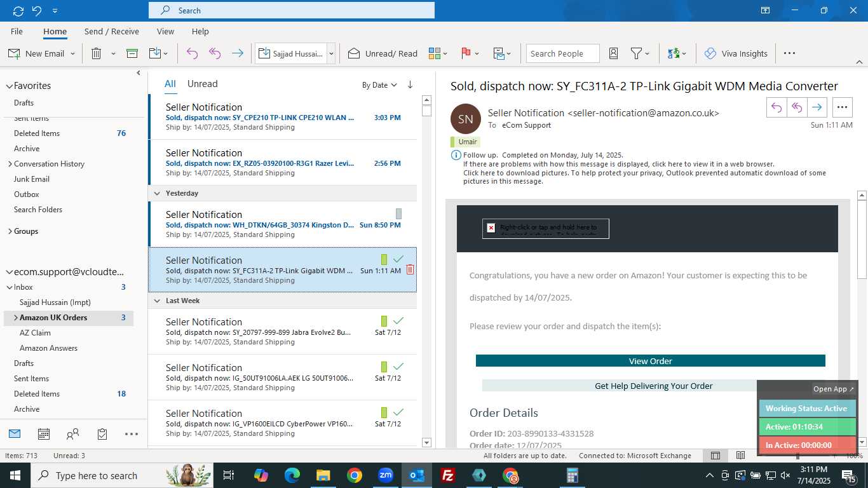Click Reply All arrow in the ribbon

tap(215, 53)
